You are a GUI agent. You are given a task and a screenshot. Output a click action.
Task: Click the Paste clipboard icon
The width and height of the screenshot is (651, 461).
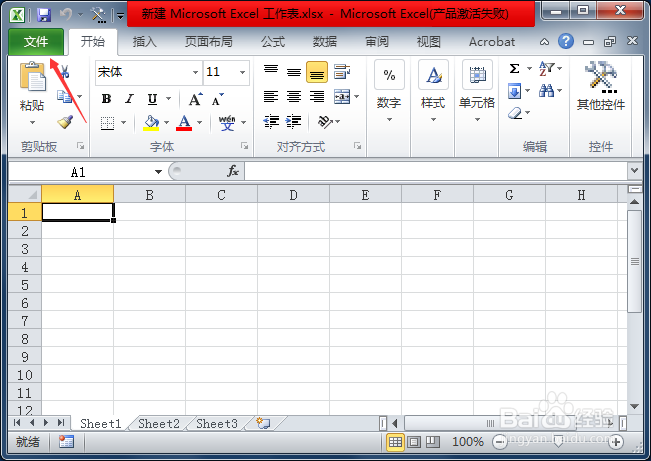[32, 76]
